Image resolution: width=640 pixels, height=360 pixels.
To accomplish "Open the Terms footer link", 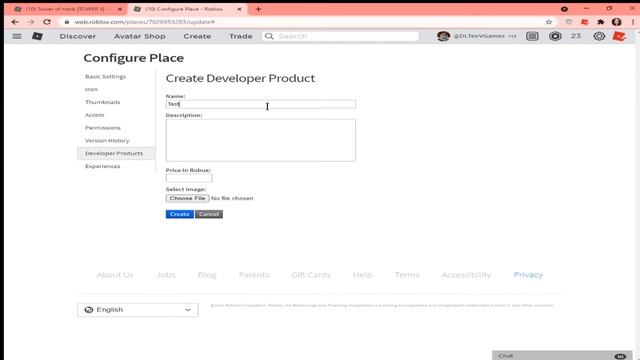I will point(407,275).
